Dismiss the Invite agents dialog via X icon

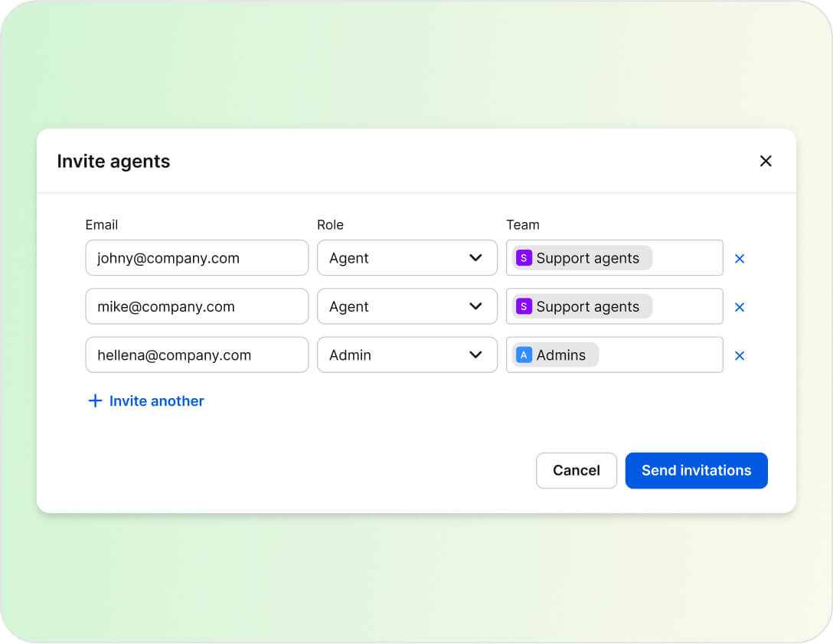[766, 161]
